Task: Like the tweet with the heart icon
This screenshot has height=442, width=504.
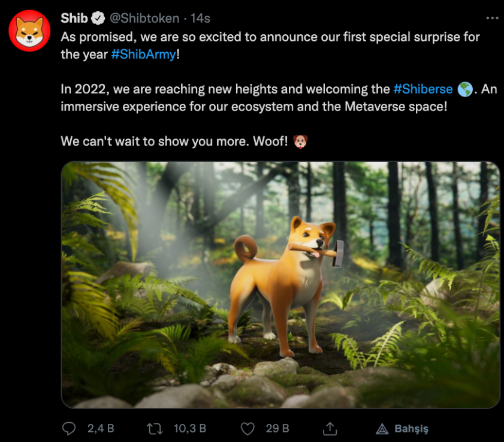Action: click(248, 428)
